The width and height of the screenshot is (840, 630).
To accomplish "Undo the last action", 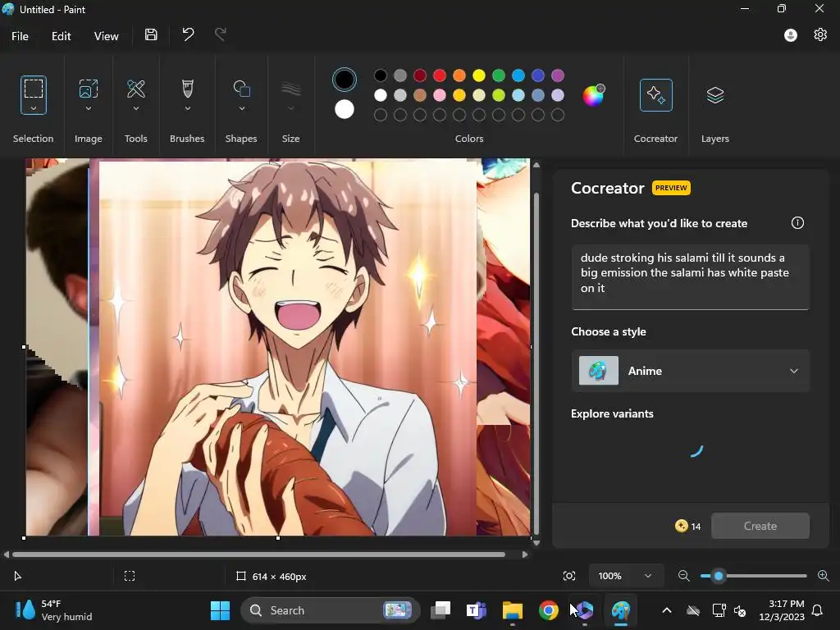I will click(188, 35).
